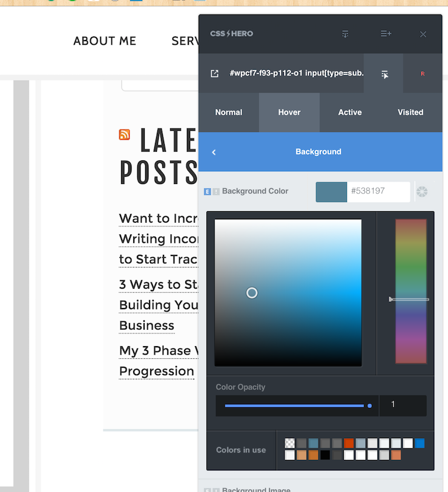Pick the transparent checkered swatch in Colors in use

coord(290,444)
